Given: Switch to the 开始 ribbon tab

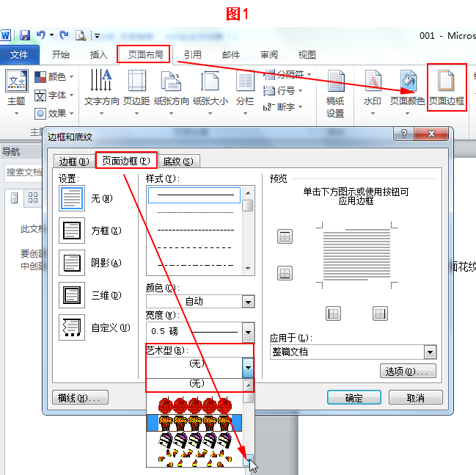Looking at the screenshot, I should (60, 55).
